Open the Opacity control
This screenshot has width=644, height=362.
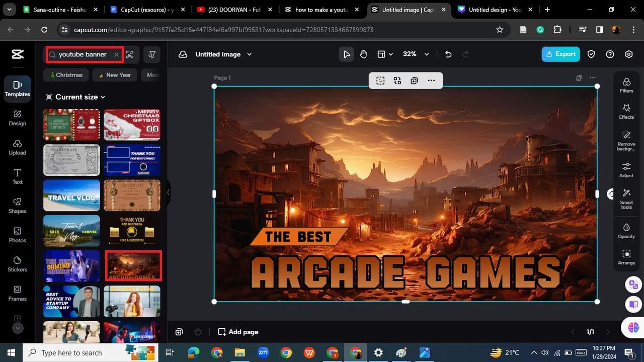(626, 231)
